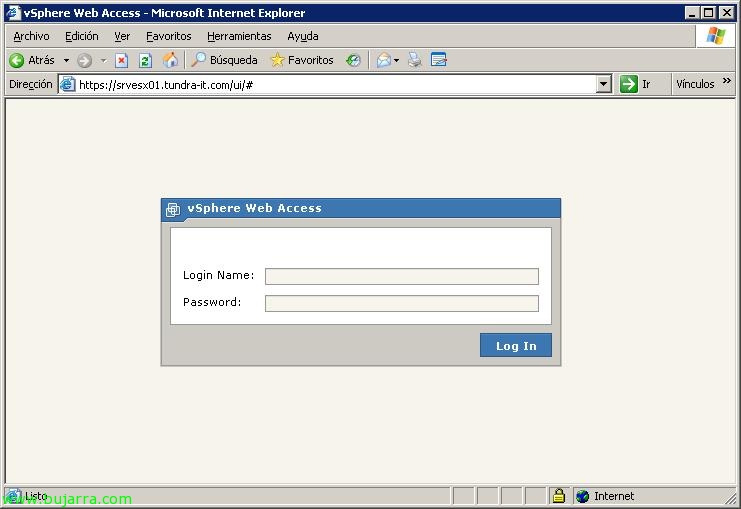
Task: Maximize the Internet Explorer window
Action: click(708, 13)
